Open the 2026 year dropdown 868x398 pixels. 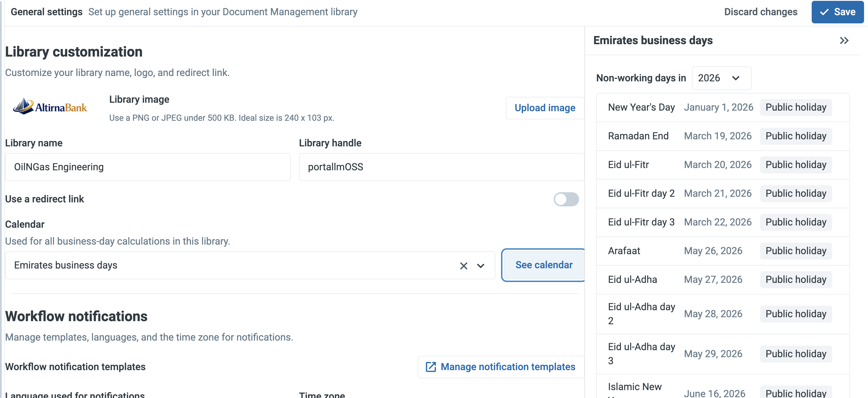tap(722, 78)
